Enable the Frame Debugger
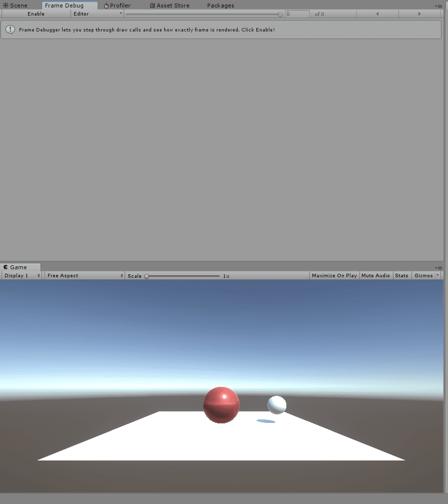Screen dimensions: 448x504 [36, 14]
